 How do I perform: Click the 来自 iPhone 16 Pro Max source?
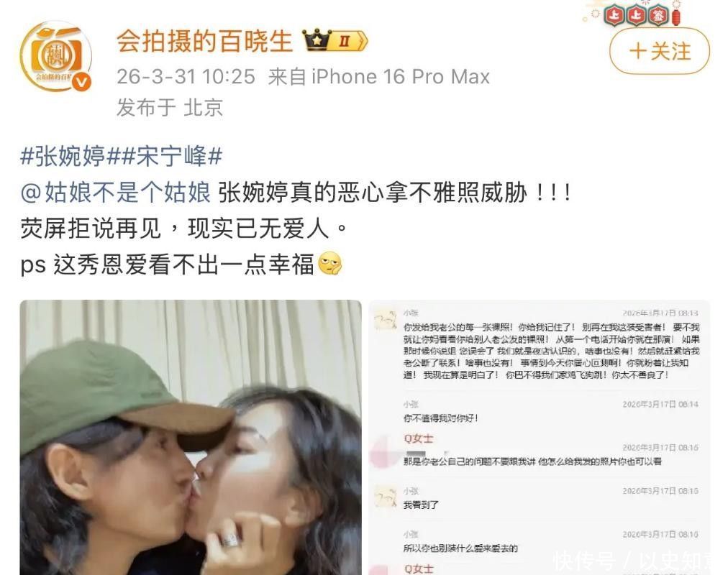point(379,77)
